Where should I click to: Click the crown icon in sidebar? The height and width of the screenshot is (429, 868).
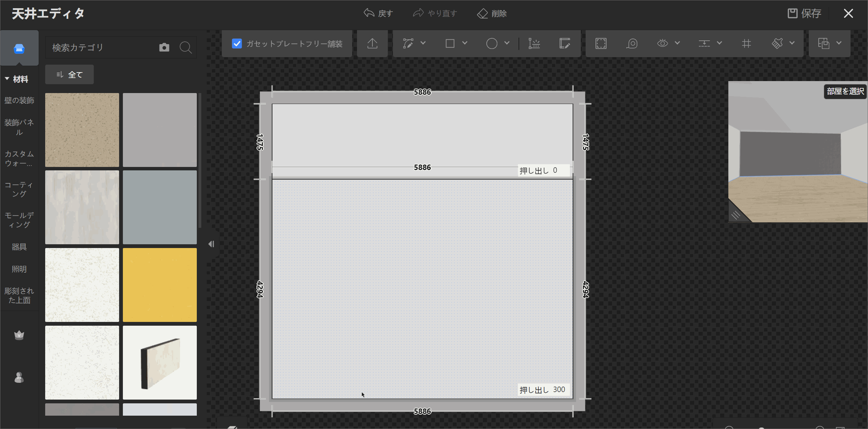(x=19, y=335)
